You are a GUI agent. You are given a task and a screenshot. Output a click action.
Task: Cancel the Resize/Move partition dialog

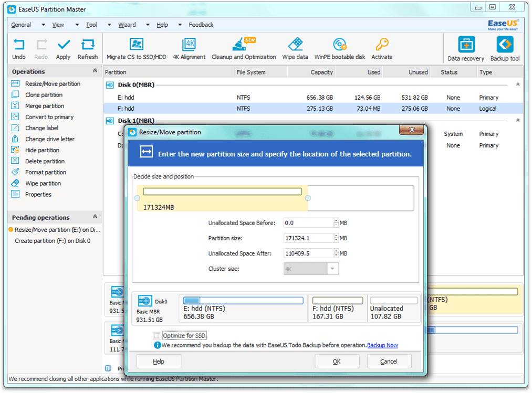tap(389, 362)
